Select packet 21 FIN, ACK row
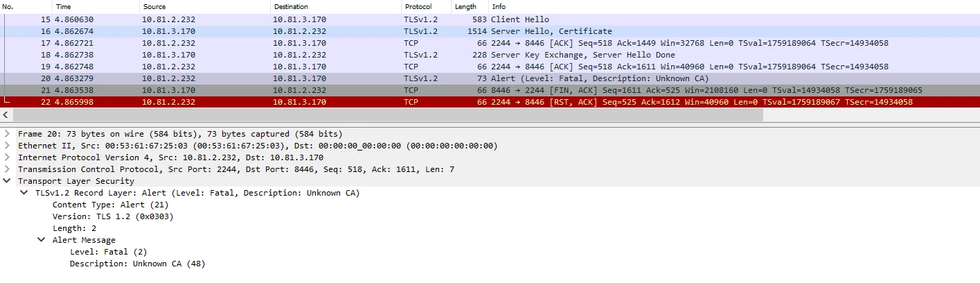980x283 pixels. 490,90
